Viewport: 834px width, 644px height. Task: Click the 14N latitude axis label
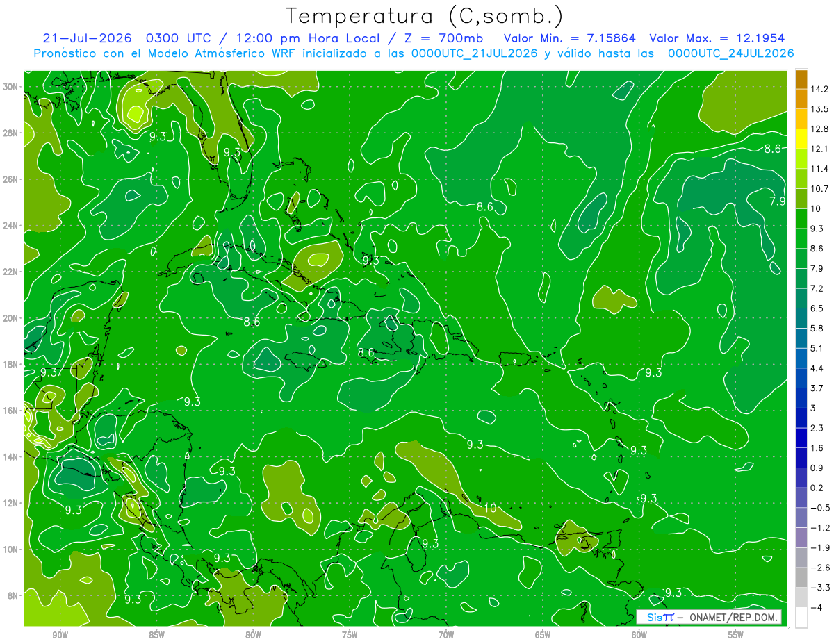point(12,456)
